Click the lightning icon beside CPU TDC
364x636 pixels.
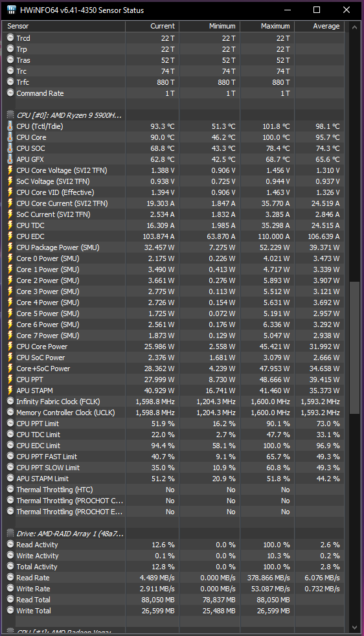(x=10, y=225)
